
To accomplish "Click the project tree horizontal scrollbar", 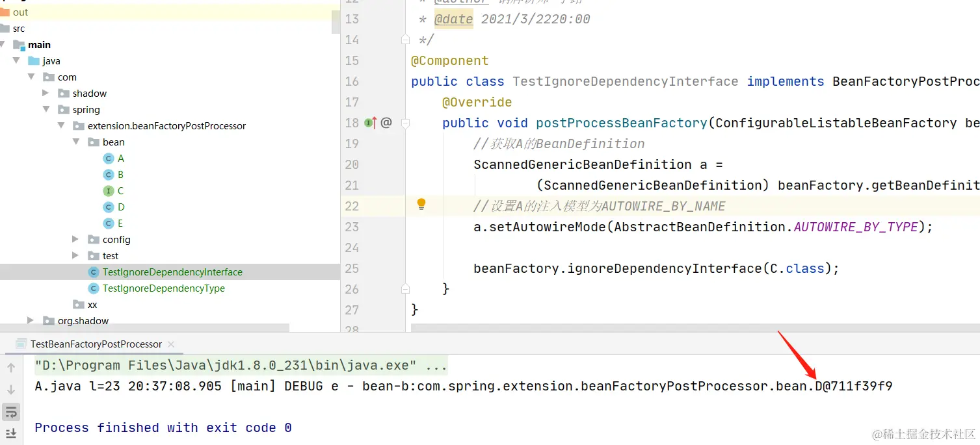I will [144, 328].
